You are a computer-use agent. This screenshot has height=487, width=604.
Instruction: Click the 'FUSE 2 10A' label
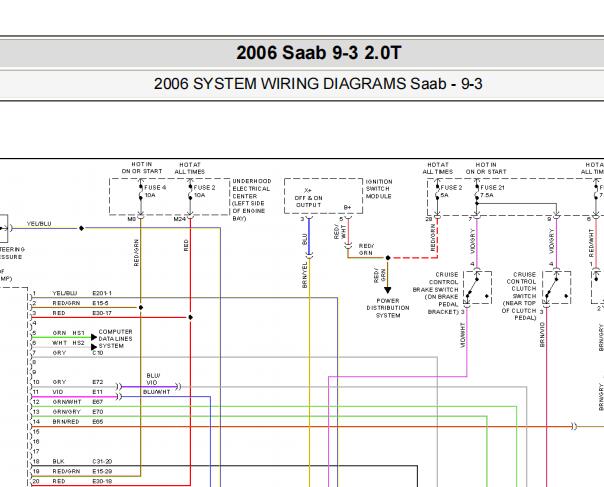click(x=204, y=191)
